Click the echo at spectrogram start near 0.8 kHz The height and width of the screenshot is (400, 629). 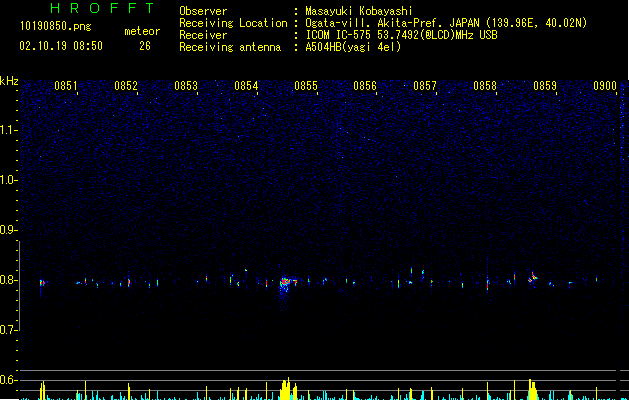(42, 283)
